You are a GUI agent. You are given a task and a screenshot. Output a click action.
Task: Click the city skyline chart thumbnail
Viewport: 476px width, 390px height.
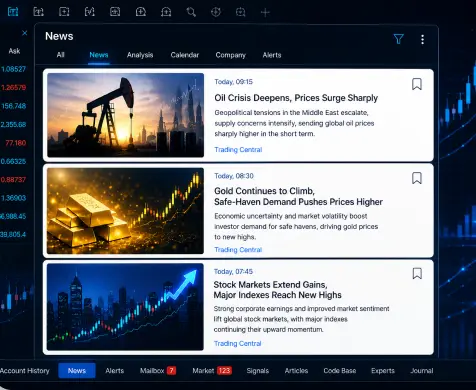[x=125, y=307]
